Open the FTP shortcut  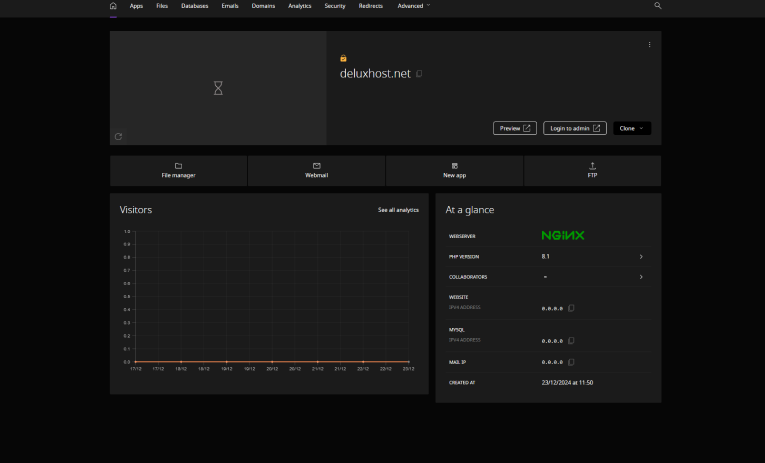pos(592,171)
